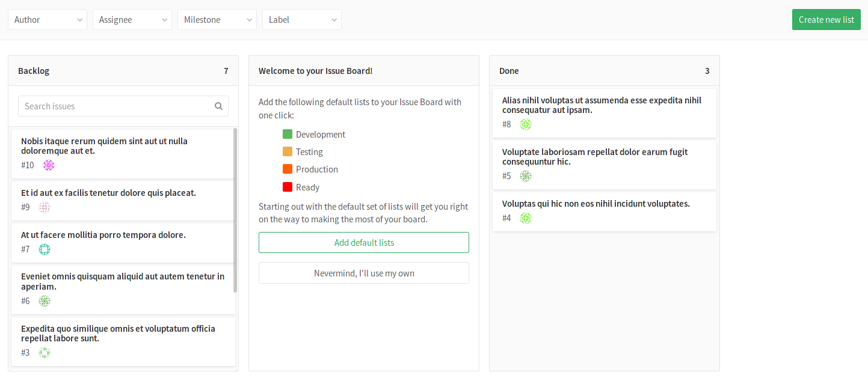This screenshot has width=868, height=378.
Task: Open the Label filter dropdown
Action: (x=302, y=20)
